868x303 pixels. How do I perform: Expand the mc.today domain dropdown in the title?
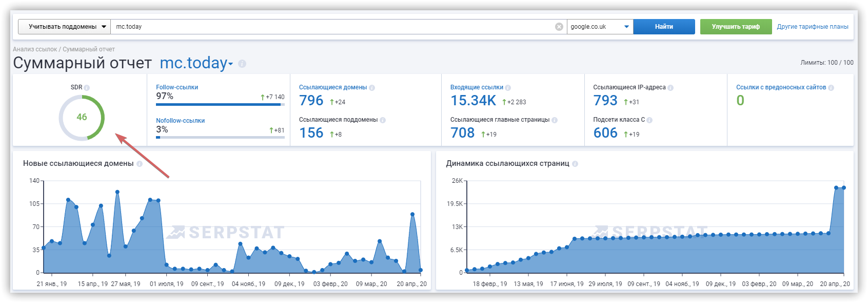(x=196, y=63)
